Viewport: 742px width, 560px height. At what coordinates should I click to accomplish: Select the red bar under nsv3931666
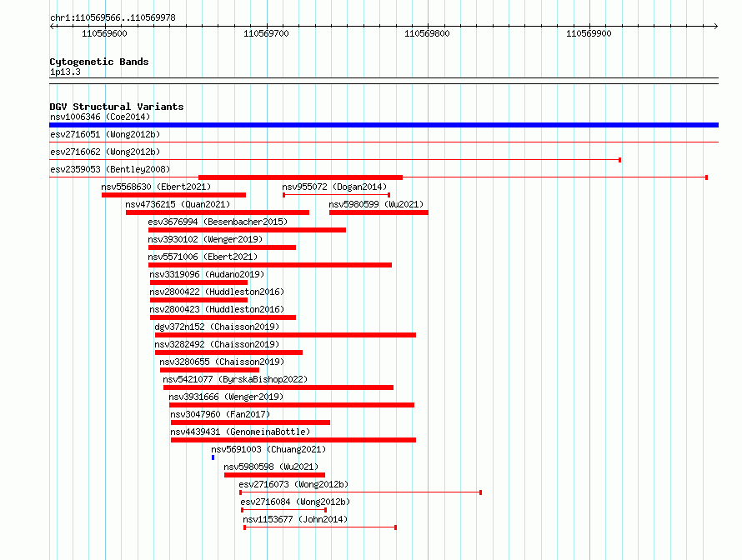(x=292, y=405)
